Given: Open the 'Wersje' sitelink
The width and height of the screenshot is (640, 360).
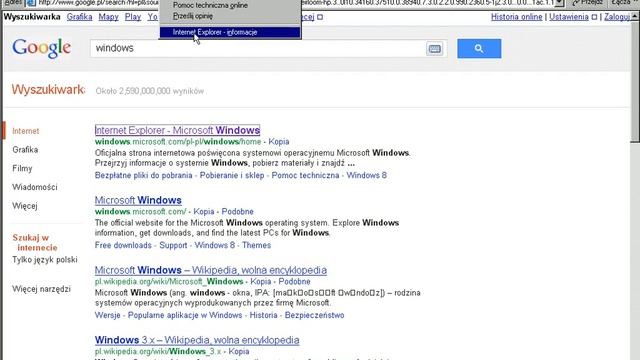Looking at the screenshot, I should (107, 315).
